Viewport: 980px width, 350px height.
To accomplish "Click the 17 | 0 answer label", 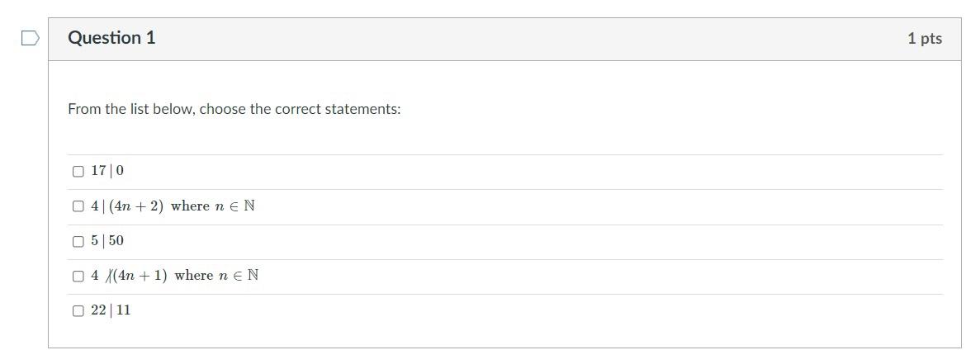I will 107,171.
